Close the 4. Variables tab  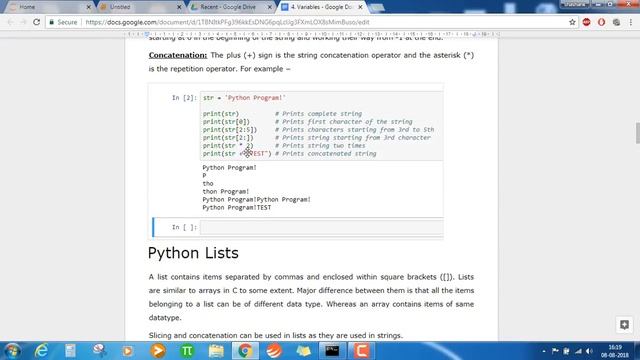(360, 7)
